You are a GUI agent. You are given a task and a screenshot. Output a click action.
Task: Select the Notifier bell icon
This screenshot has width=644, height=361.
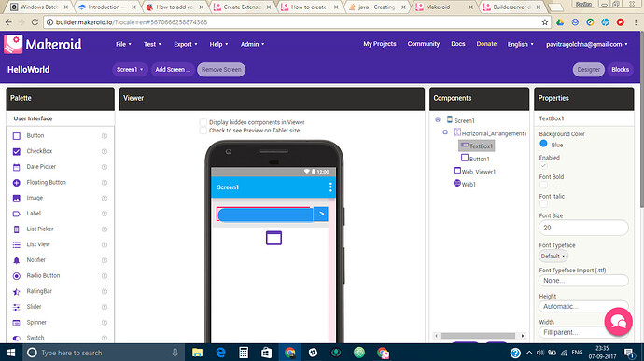click(17, 260)
